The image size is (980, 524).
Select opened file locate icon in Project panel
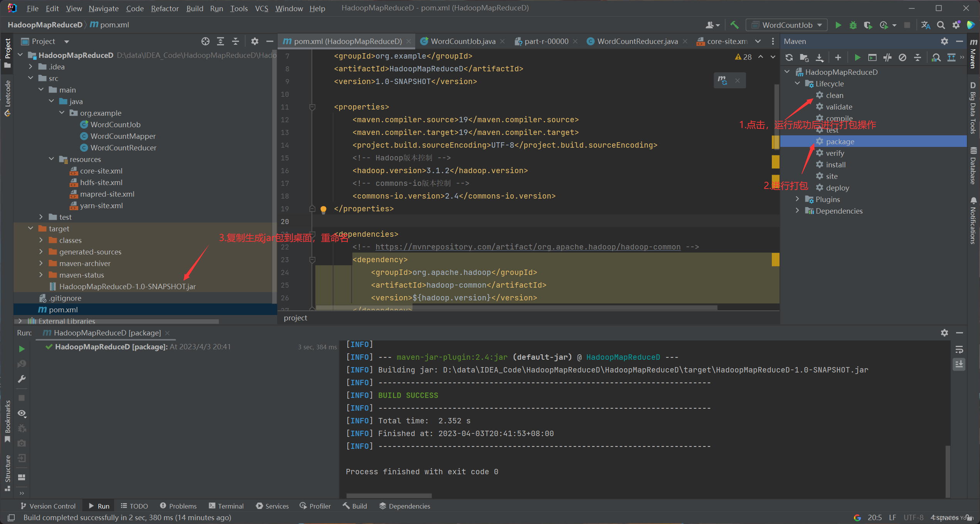[205, 41]
